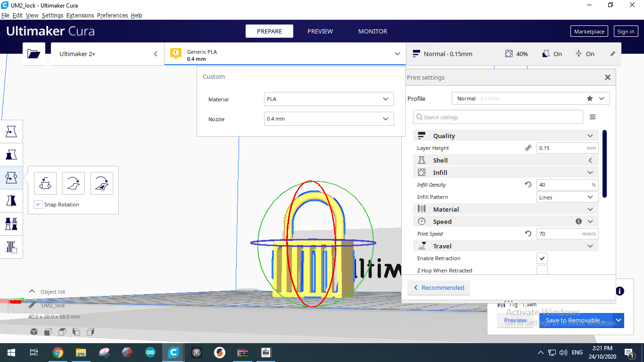
Task: Open the Windows Start menu
Action: (11, 352)
